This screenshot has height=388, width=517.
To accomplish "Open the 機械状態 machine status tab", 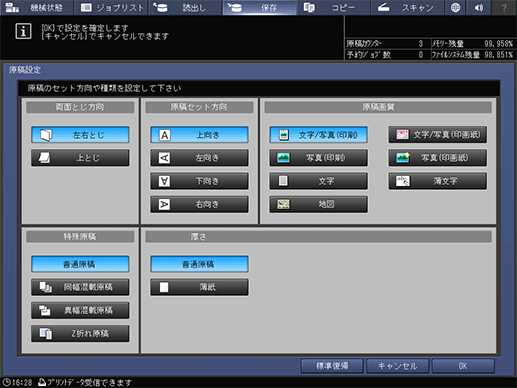I will pos(36,7).
